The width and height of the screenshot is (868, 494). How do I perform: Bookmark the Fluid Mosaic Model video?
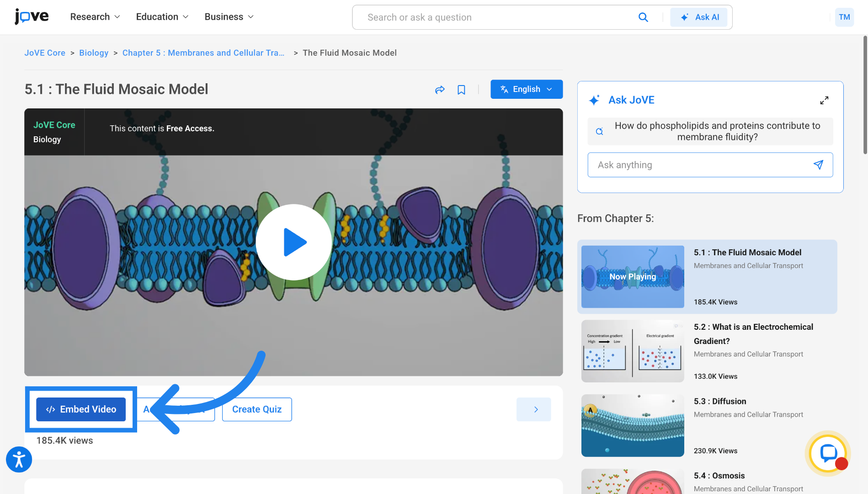point(461,90)
